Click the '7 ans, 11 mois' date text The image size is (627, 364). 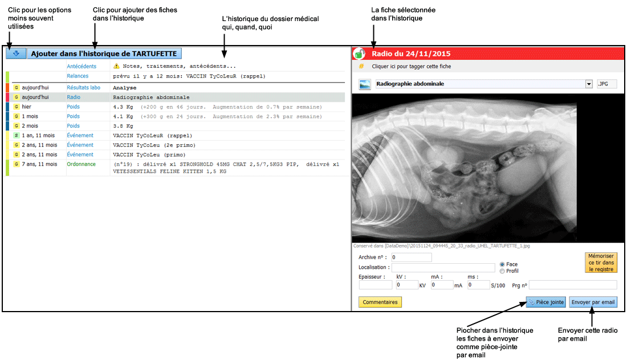point(39,164)
